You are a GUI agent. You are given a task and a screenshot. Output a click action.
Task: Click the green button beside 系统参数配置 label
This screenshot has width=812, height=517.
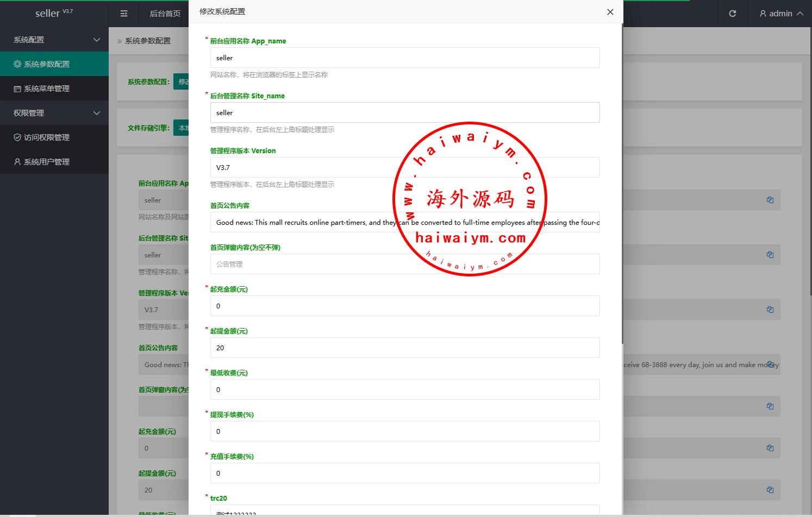(181, 81)
